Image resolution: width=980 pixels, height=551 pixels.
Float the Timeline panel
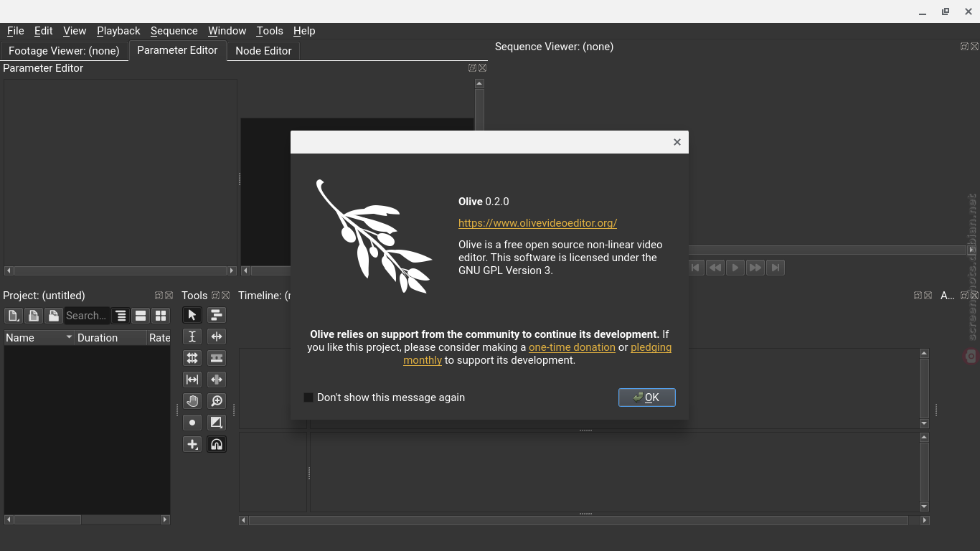pos(918,296)
